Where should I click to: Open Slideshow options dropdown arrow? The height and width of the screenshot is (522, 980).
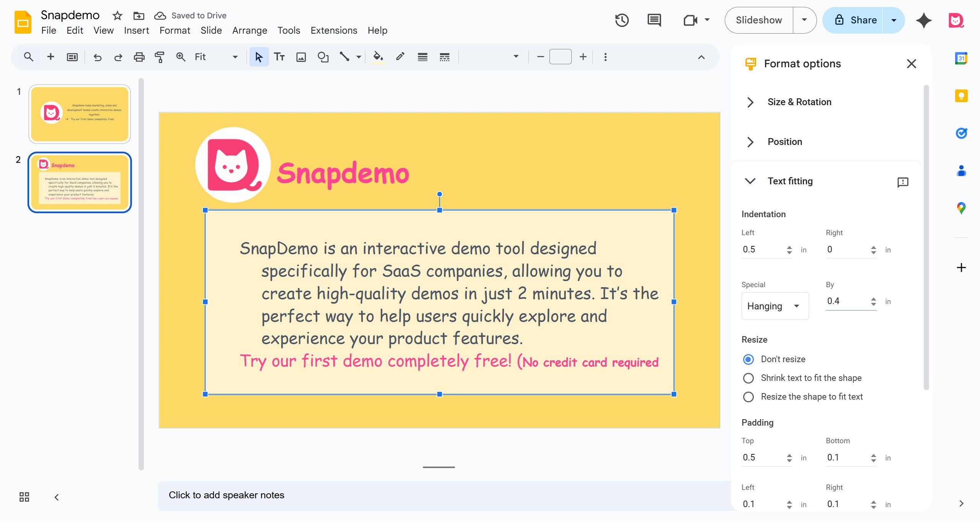[804, 20]
